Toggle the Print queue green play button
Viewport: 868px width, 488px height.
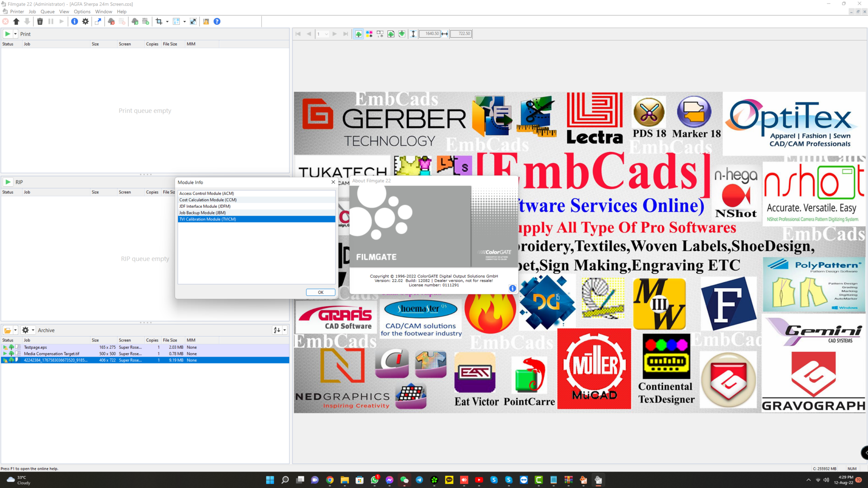point(7,34)
